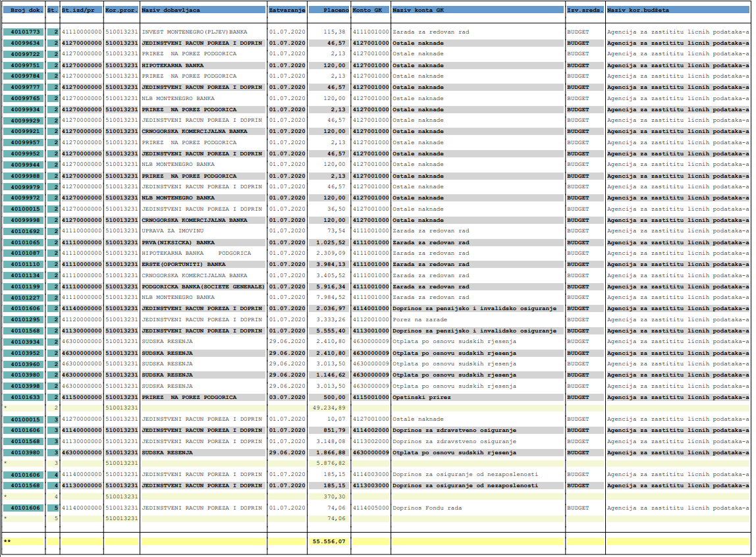The image size is (756, 557).
Task: Click the 'Broj dok.' column header
Action: pyautogui.click(x=23, y=11)
